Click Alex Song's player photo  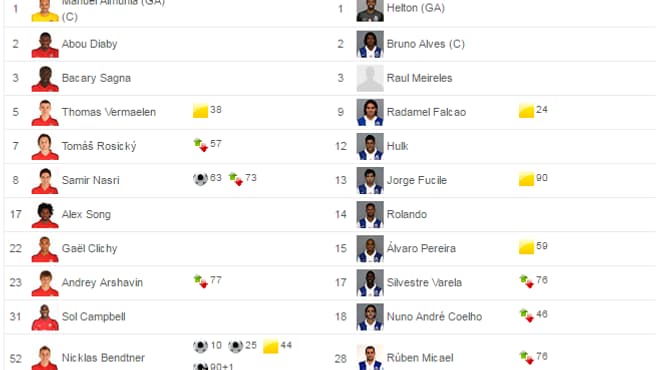tap(45, 214)
